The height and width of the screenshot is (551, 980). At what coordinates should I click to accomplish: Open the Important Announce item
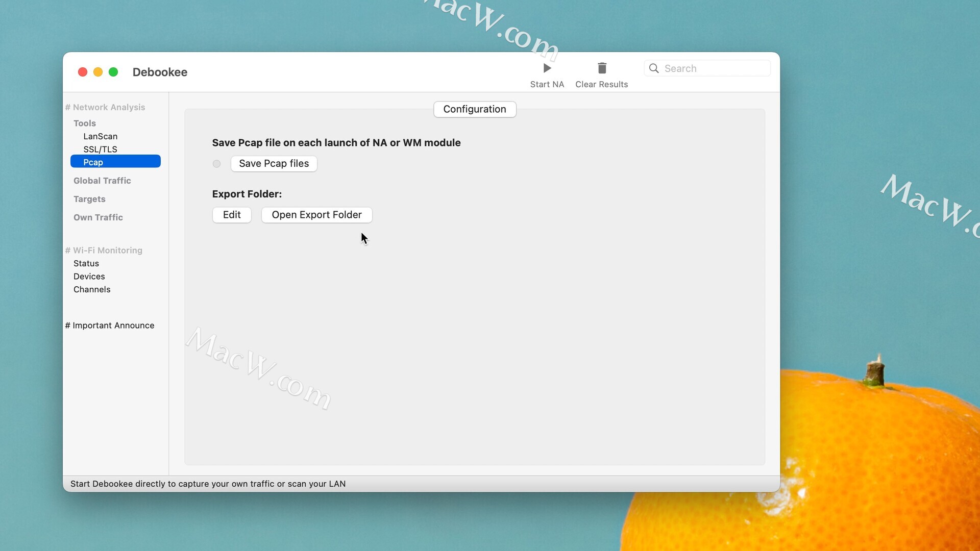tap(110, 325)
